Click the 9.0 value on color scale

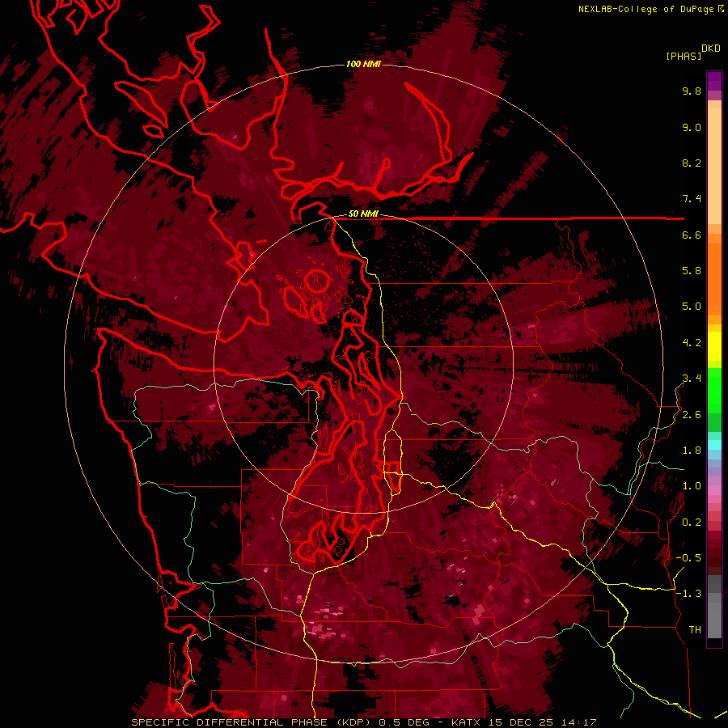coord(692,127)
